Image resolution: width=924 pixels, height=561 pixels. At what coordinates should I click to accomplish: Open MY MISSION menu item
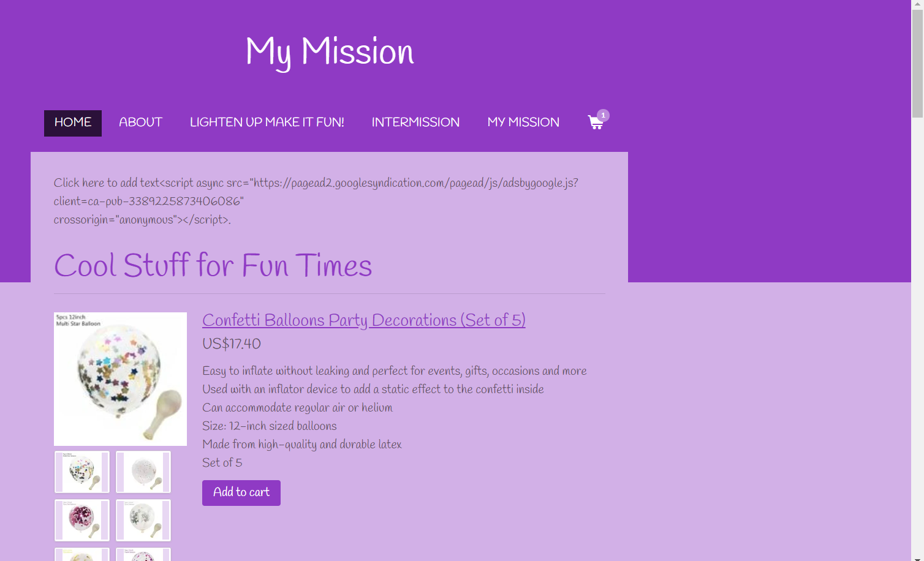coord(523,122)
